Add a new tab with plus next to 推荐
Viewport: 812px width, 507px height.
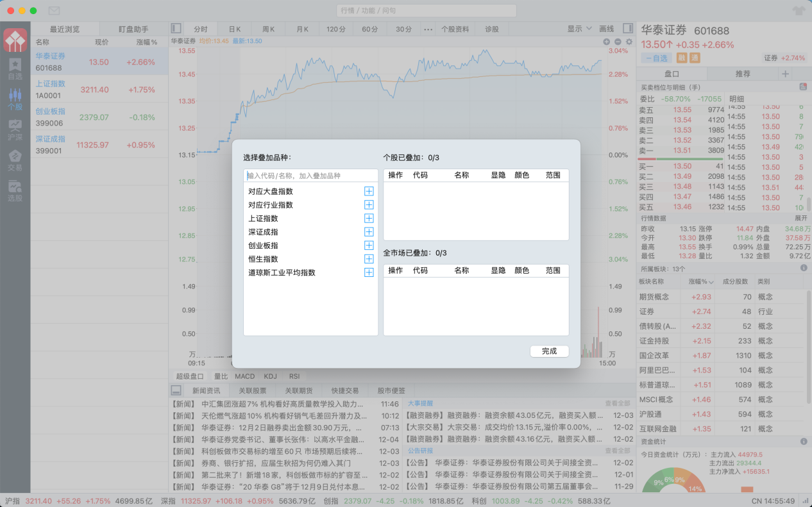coord(786,74)
